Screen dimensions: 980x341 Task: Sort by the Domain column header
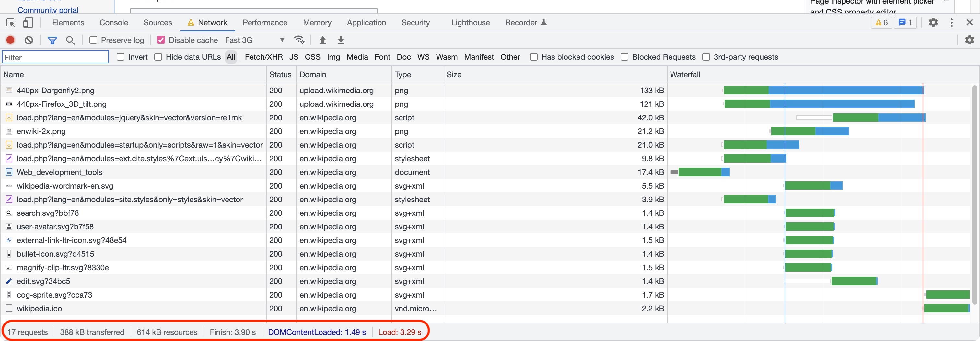click(x=344, y=75)
